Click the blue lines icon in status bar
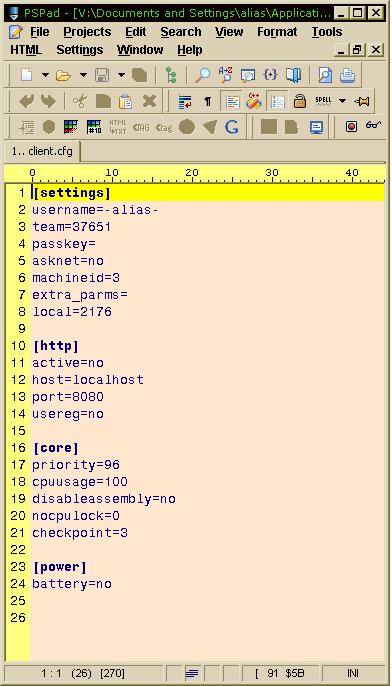 click(192, 673)
